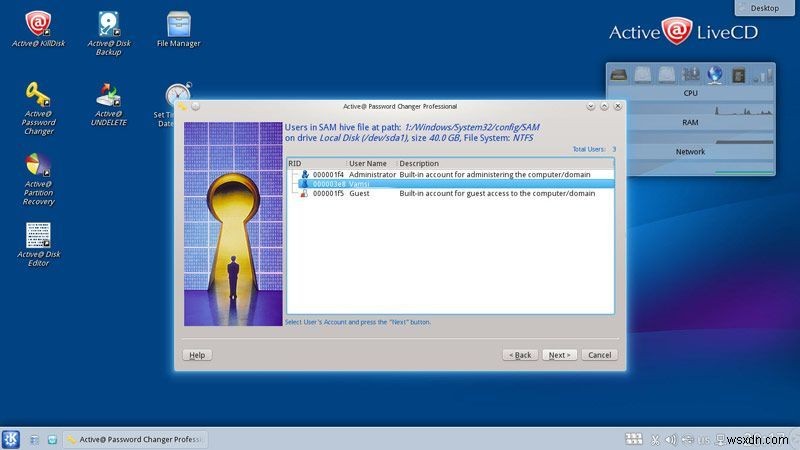This screenshot has width=800, height=450.
Task: Open the Set Time/Date clock icon
Action: [x=179, y=94]
